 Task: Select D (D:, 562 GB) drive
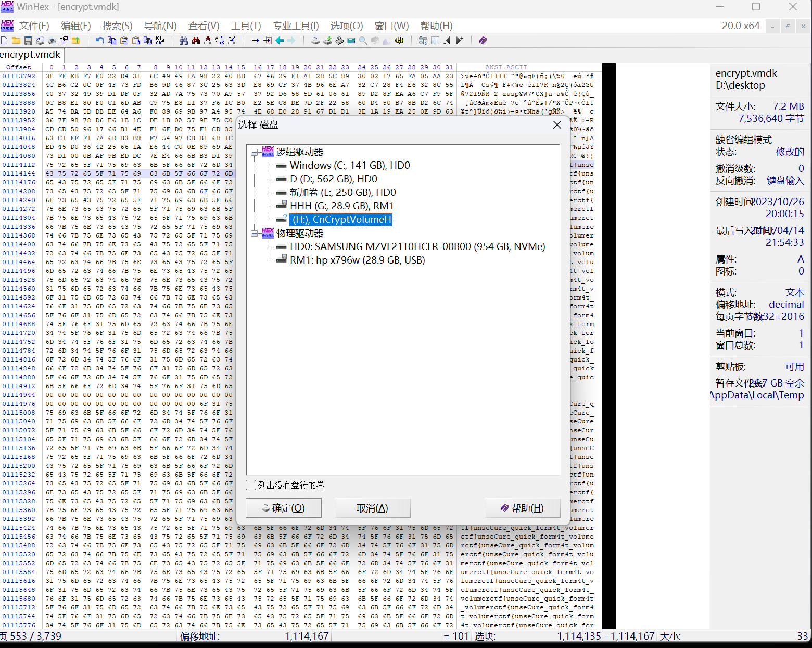[x=334, y=179]
